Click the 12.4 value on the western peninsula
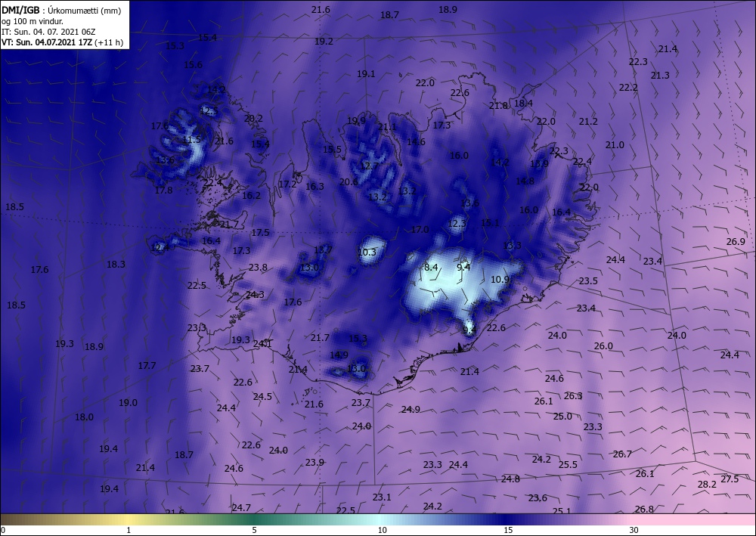Viewport: 756px width, 536px height. click(x=160, y=248)
